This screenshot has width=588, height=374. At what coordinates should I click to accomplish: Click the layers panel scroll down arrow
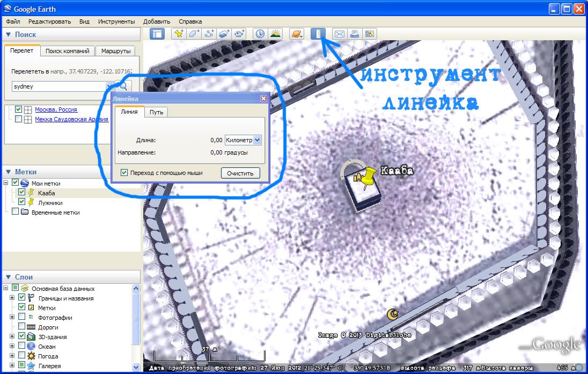pyautogui.click(x=136, y=367)
